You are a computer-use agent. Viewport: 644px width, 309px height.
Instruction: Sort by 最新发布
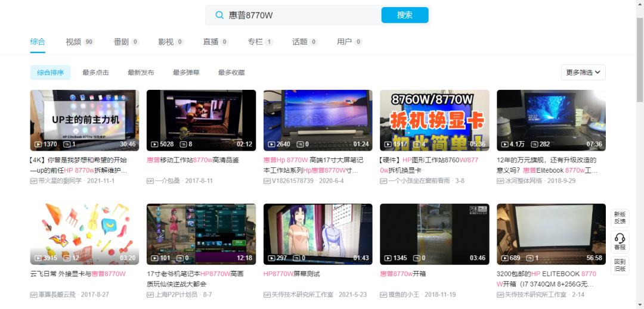(x=141, y=73)
